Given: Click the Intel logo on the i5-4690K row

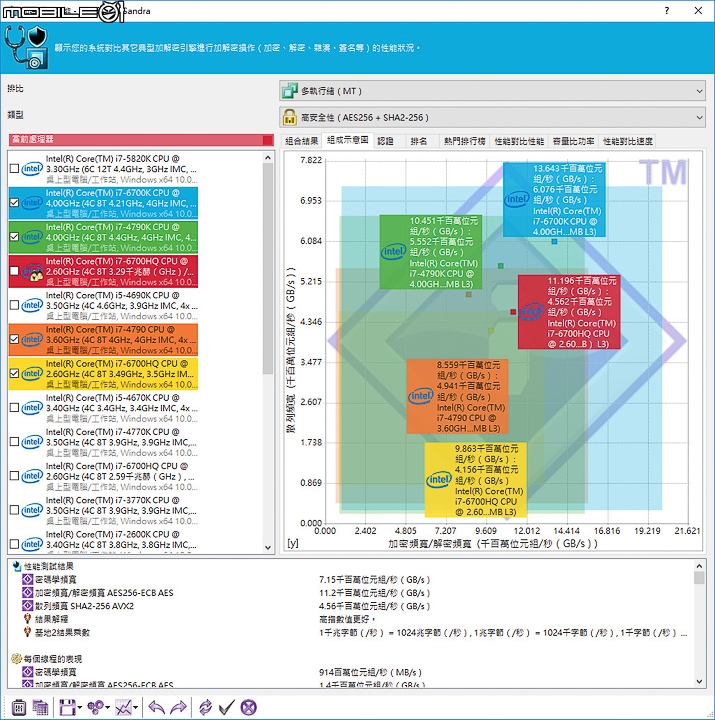Looking at the screenshot, I should tap(32, 305).
